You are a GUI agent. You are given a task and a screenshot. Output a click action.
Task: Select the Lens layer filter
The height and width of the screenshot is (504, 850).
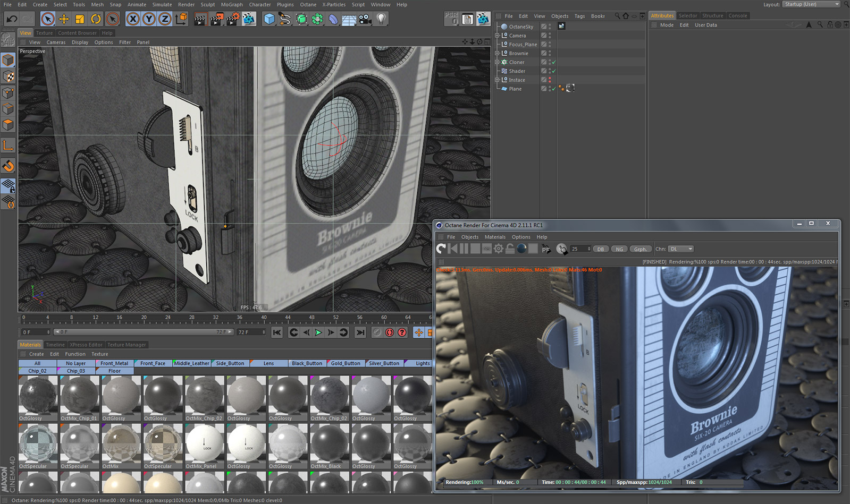[x=268, y=363]
